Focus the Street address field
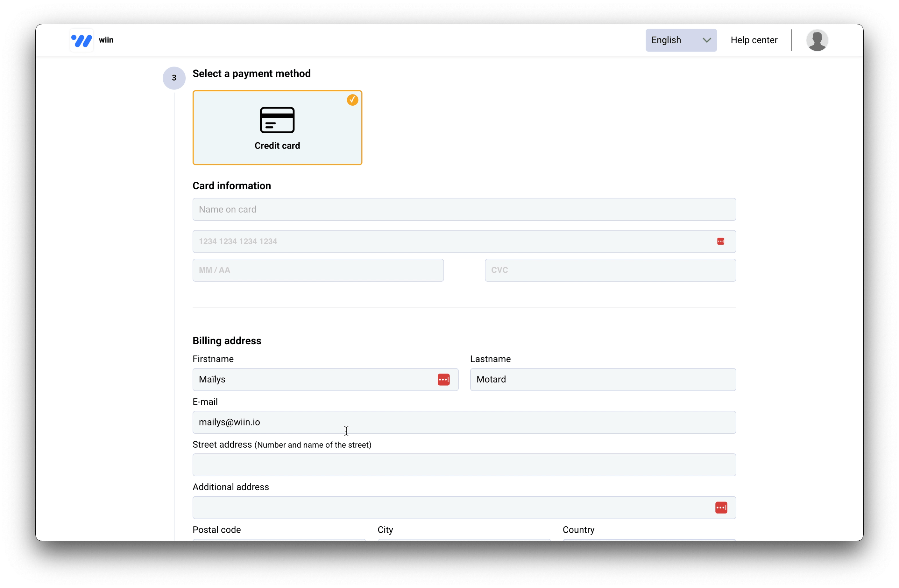Viewport: 899px width, 588px height. tap(464, 465)
